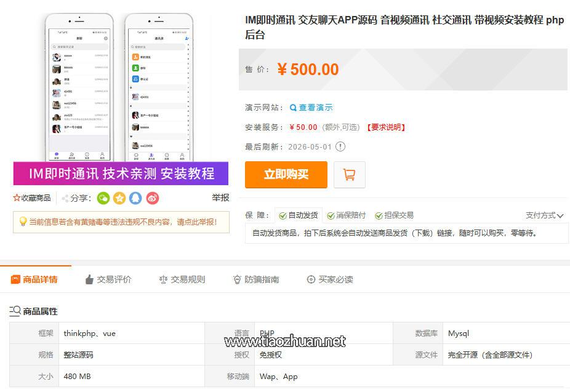
Task: Click the magnifier icon beside 查看演示
Action: click(x=293, y=108)
